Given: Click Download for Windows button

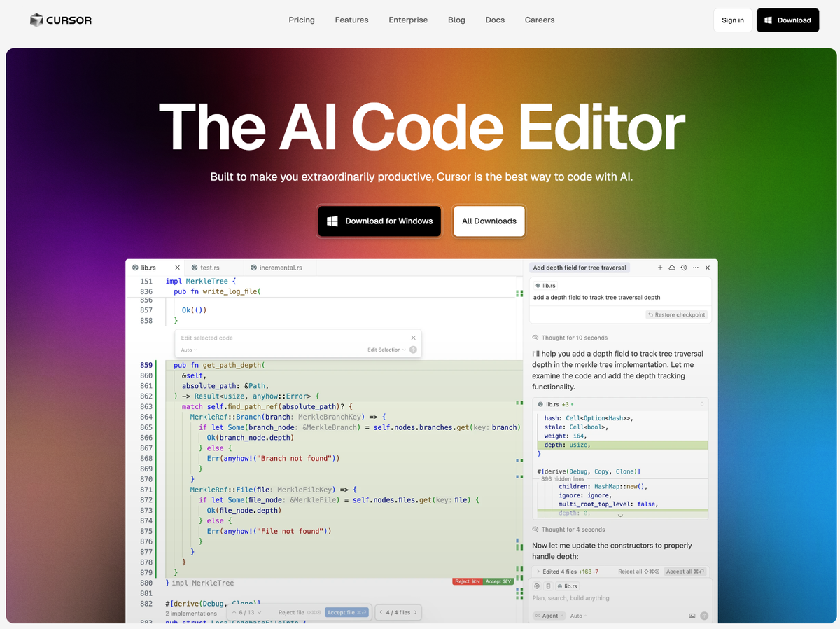Looking at the screenshot, I should pos(379,221).
